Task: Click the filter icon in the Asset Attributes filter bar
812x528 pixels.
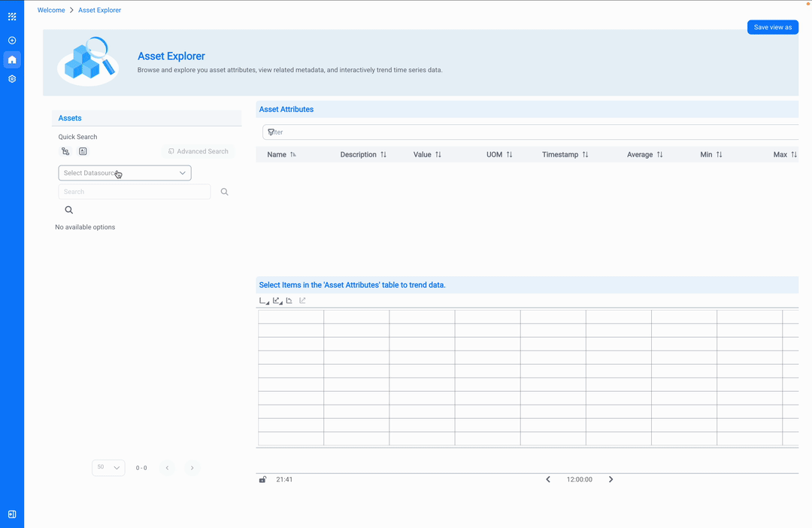Action: (270, 132)
